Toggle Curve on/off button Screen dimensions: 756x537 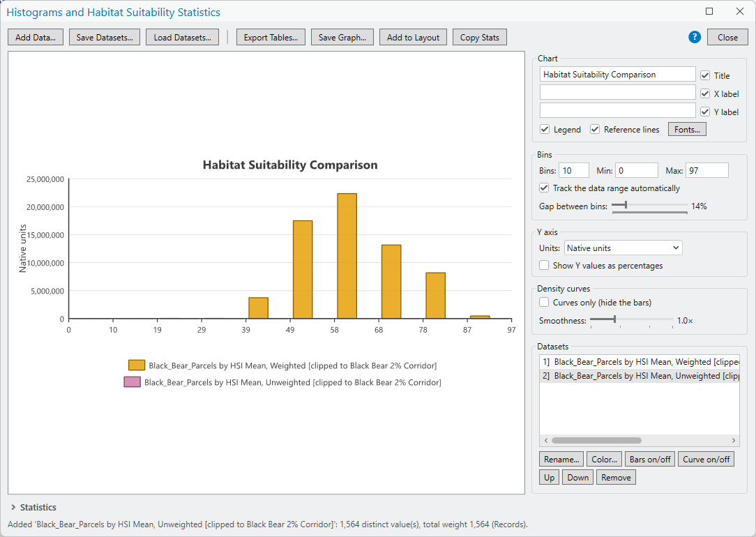pos(706,460)
